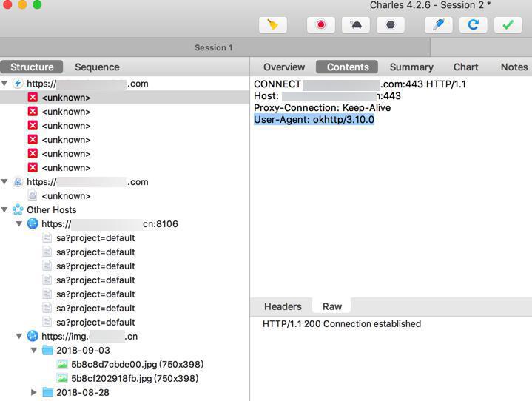
Task: Click the green zoom window button
Action: click(37, 4)
